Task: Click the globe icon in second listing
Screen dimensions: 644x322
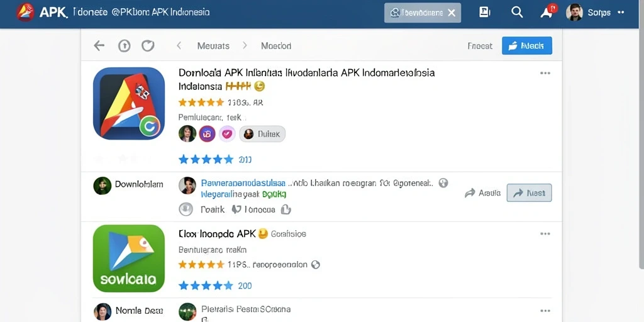Action: (x=316, y=265)
